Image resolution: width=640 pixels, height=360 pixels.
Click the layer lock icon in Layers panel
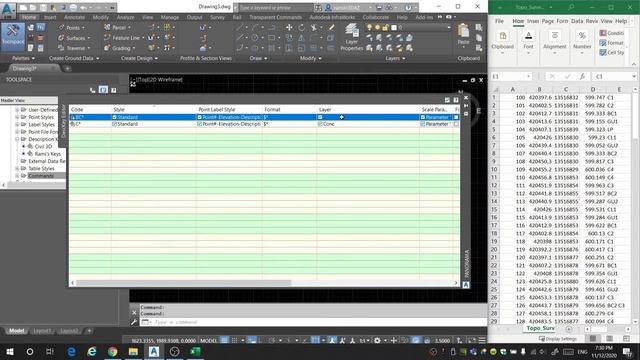(385, 27)
